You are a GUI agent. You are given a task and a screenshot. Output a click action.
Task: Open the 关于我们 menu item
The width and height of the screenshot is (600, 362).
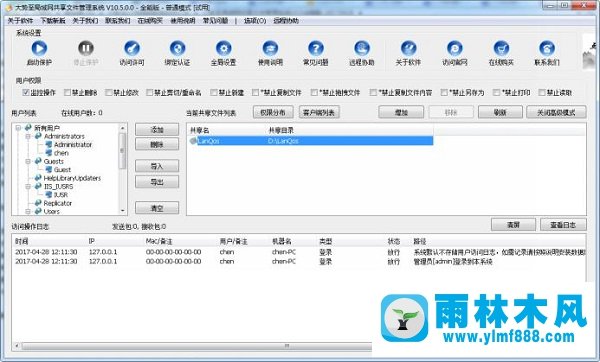[85, 21]
